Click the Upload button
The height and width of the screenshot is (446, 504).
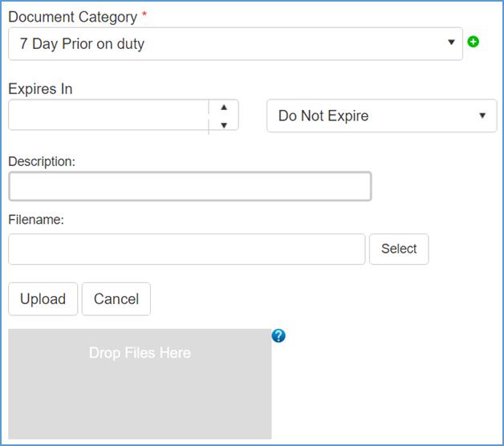(x=43, y=298)
